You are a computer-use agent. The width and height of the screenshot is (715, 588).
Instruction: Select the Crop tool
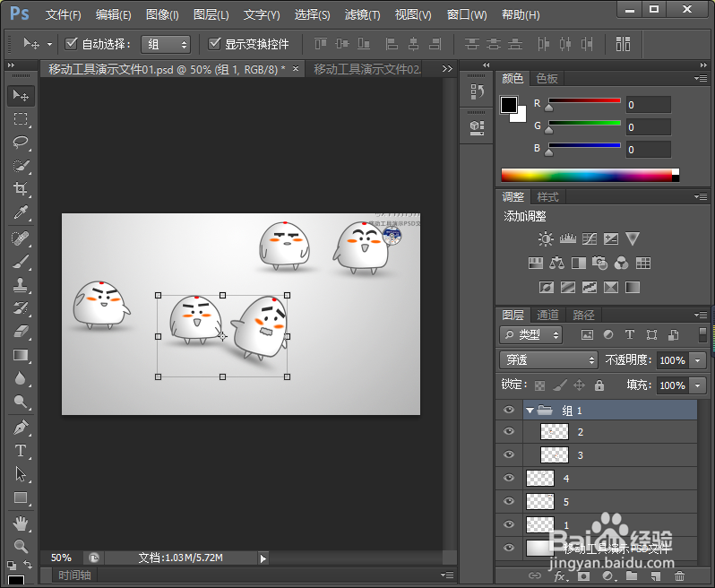click(x=21, y=188)
